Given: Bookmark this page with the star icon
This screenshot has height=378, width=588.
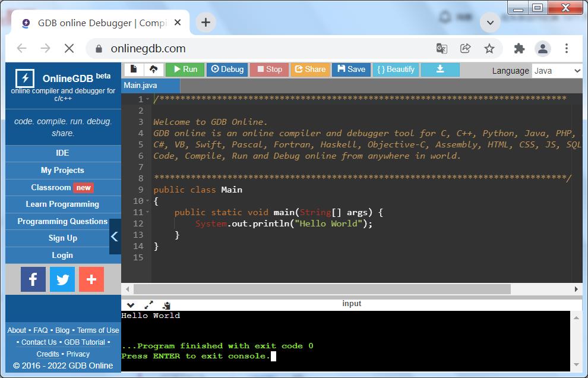Looking at the screenshot, I should tap(489, 49).
